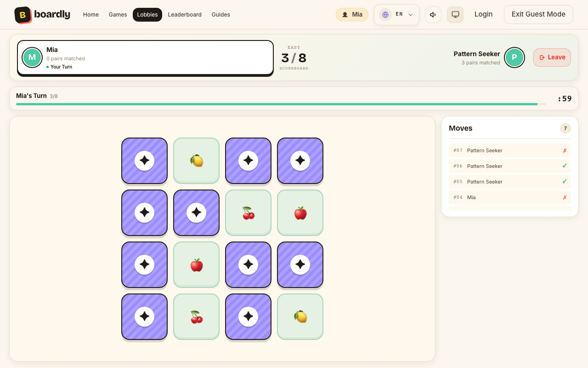Screen dimensions: 588x368
Task: Click the Mia guest profile chip
Action: pos(352,15)
